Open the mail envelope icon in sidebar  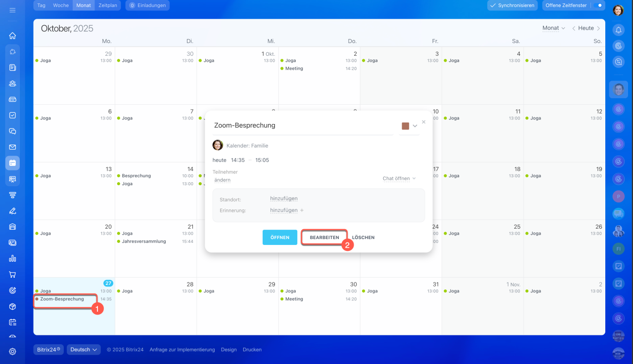tap(12, 147)
